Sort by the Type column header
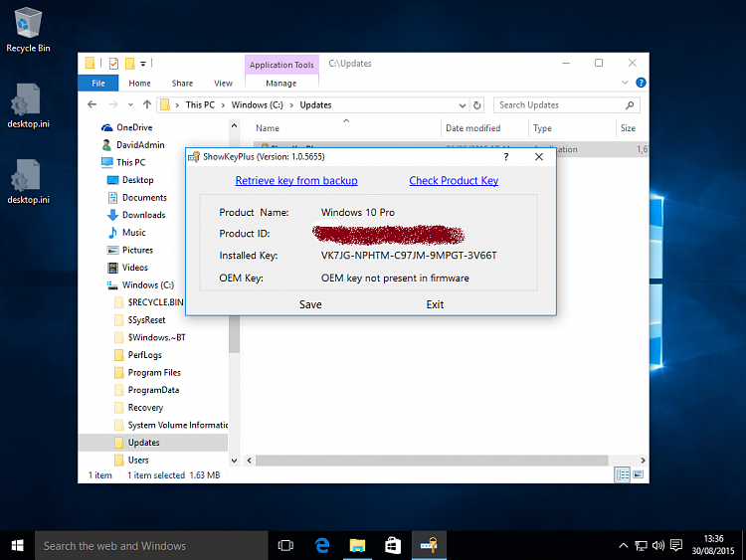The height and width of the screenshot is (560, 746). point(542,128)
